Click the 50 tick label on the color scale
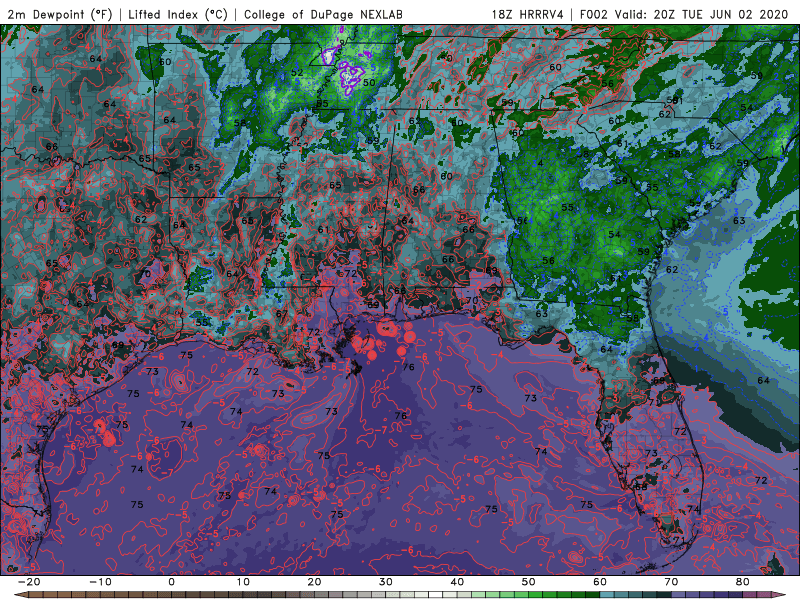The height and width of the screenshot is (600, 800). click(529, 582)
